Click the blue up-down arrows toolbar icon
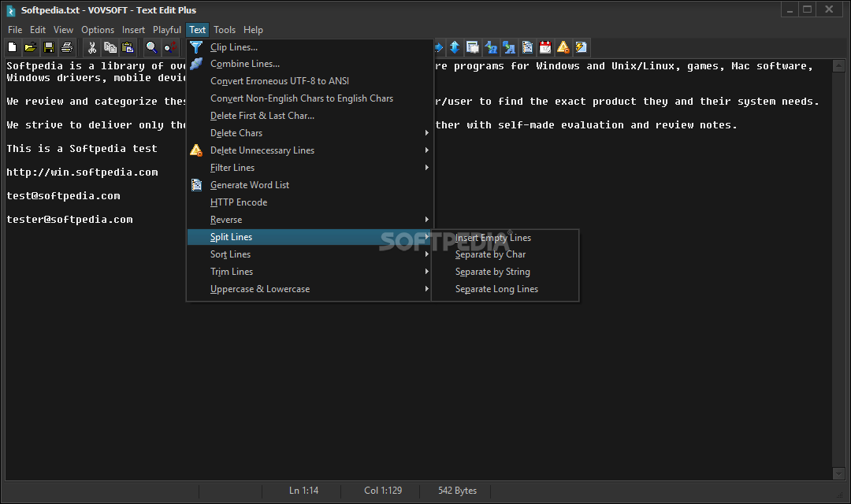851x504 pixels. tap(455, 48)
